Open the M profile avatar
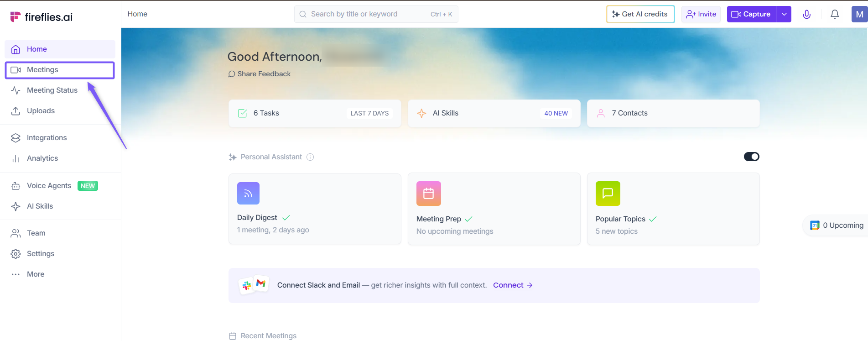868x341 pixels. (859, 14)
